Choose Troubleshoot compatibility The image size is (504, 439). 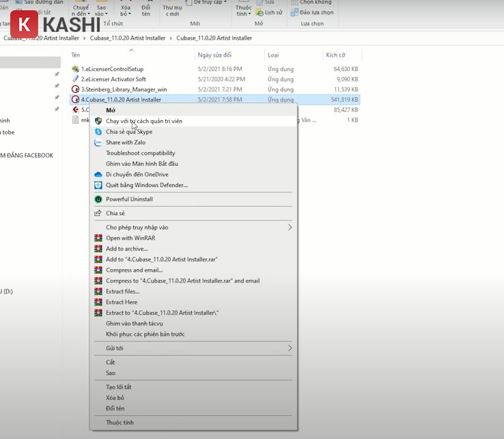coord(194,153)
